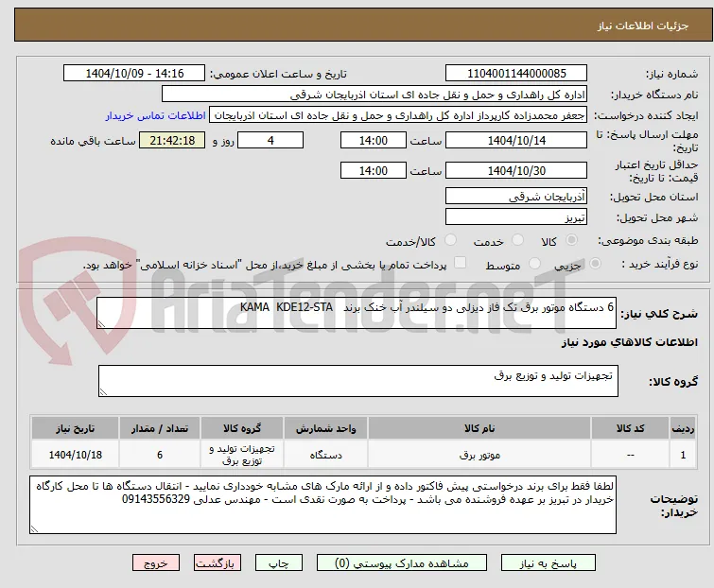Click the گروه کالا column header in table

point(242,428)
